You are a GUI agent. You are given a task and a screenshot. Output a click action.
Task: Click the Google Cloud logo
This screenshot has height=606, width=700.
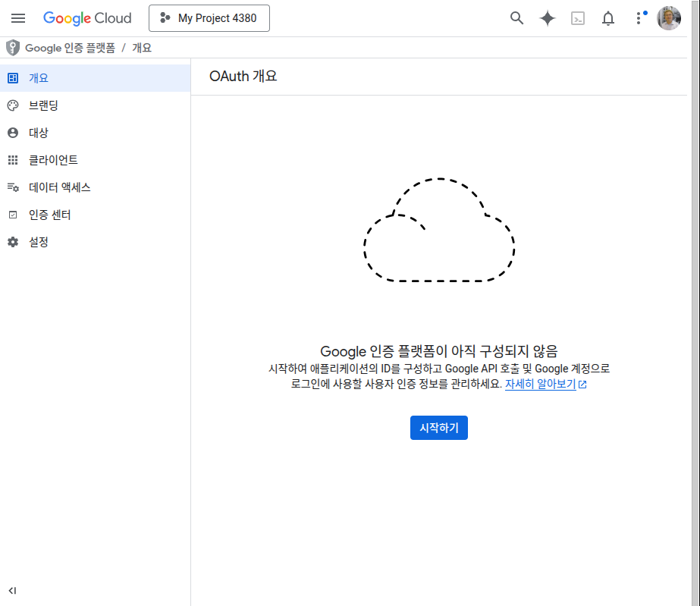coord(87,18)
